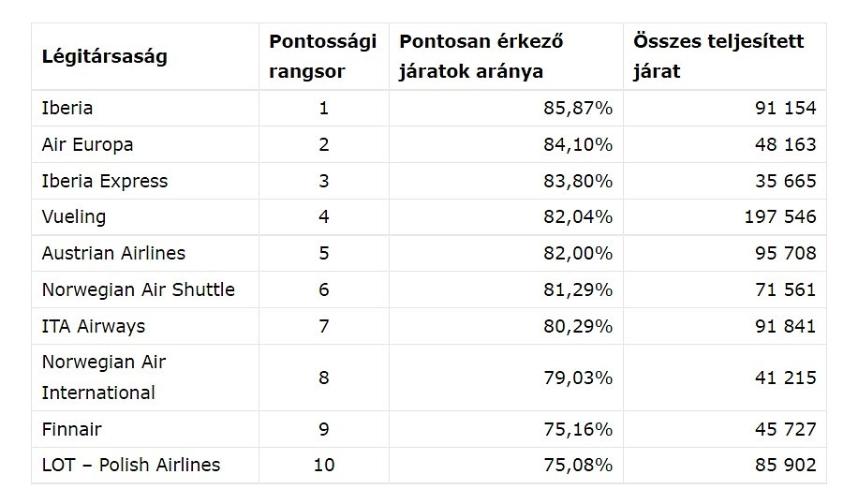This screenshot has width=858, height=504.
Task: Click the Vueling airline name
Action: click(x=74, y=216)
